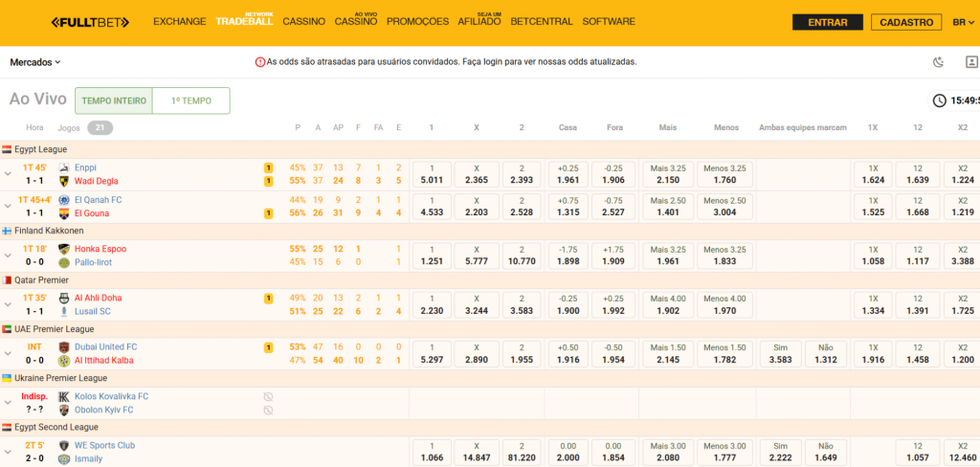Expand the El Qanah vs El Gouna row
Viewport: 980px width, 467px height.
coord(8,207)
